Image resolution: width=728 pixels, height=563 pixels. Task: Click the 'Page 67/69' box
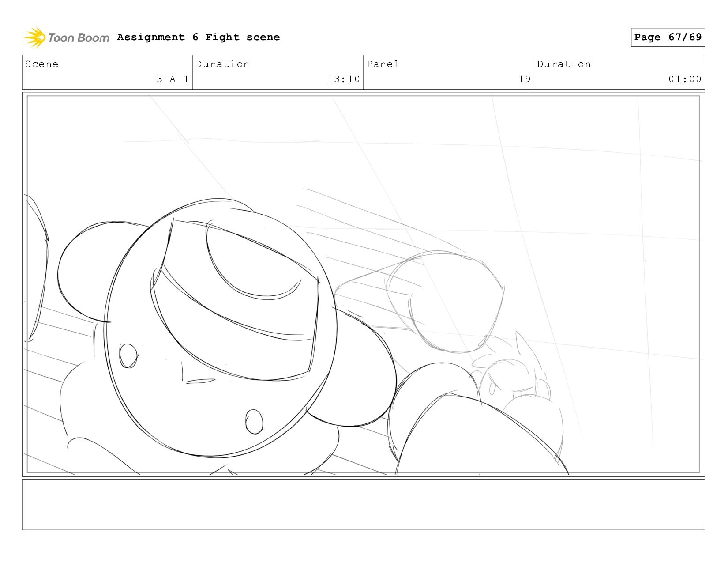pyautogui.click(x=668, y=37)
